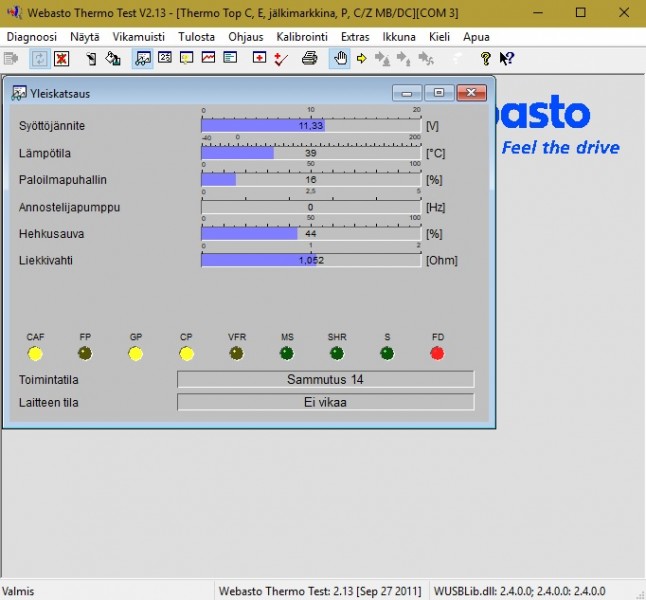Click the red checkmark toolbar icon
The width and height of the screenshot is (646, 600).
click(281, 59)
